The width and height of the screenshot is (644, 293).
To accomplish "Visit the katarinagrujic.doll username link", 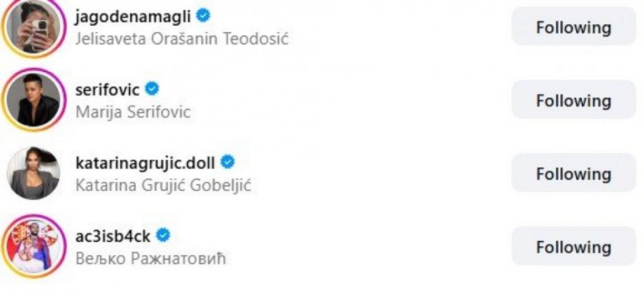I will [145, 162].
